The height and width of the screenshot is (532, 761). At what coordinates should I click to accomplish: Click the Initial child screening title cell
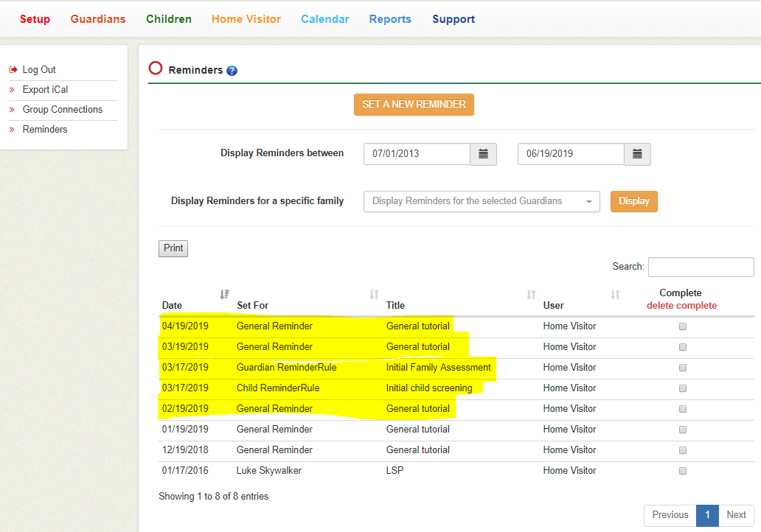[x=429, y=388]
